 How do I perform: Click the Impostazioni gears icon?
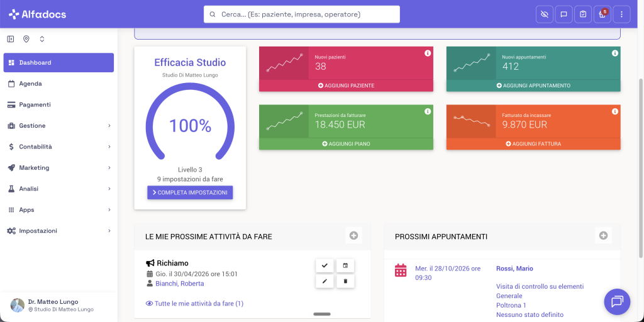11,231
